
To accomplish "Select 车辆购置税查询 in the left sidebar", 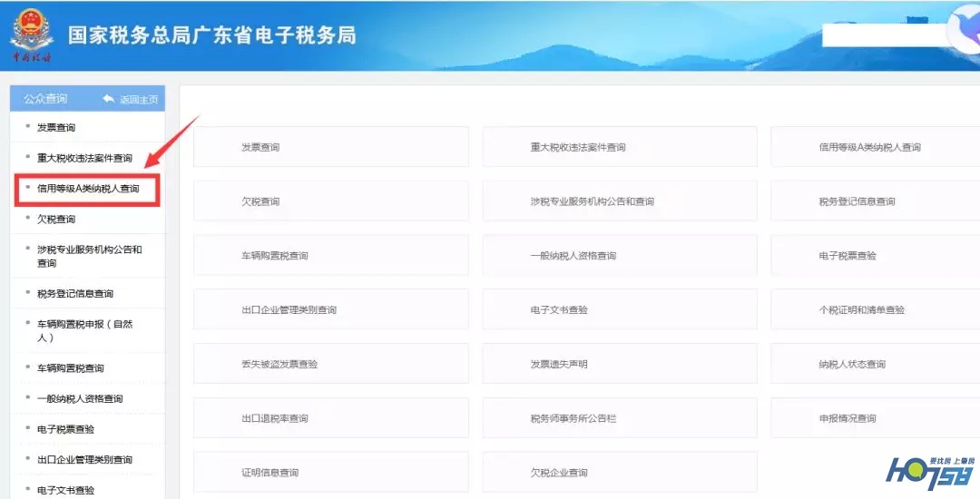I will pyautogui.click(x=87, y=367).
